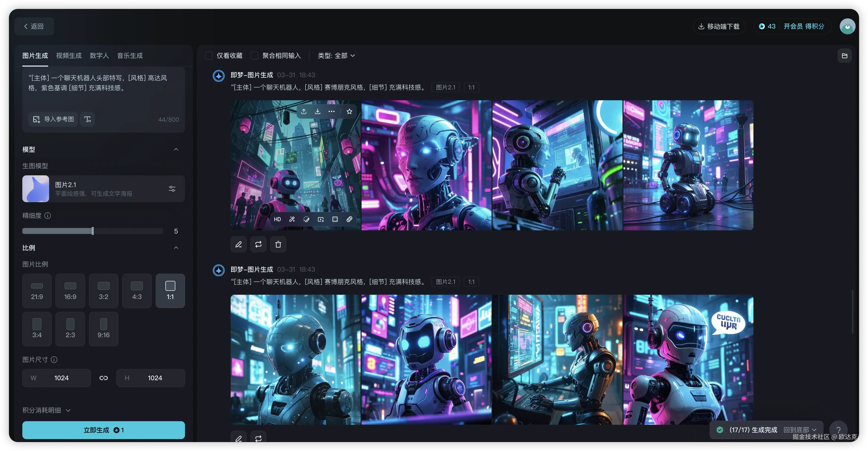
Task: Switch to the 视频生成 tab
Action: [x=69, y=56]
